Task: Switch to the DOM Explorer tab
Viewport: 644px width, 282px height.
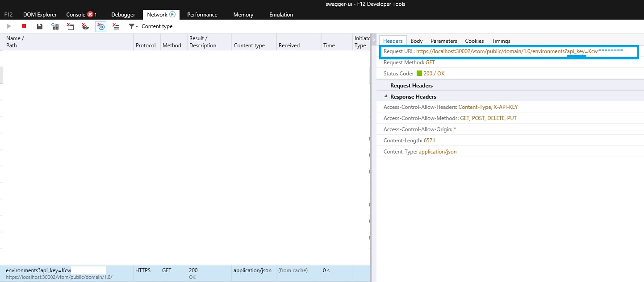Action: tap(40, 15)
